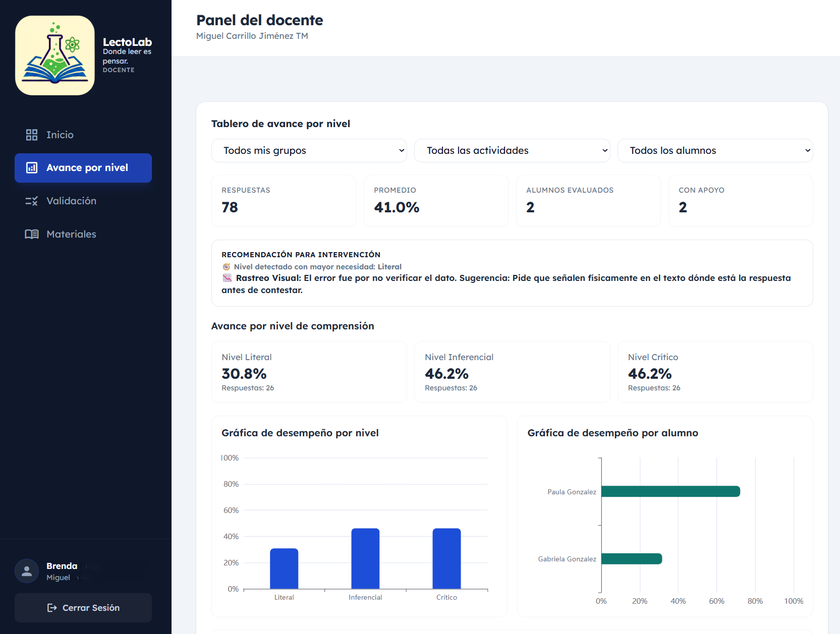Click Paula Gonzalez's green performance bar
840x634 pixels.
pyautogui.click(x=670, y=491)
